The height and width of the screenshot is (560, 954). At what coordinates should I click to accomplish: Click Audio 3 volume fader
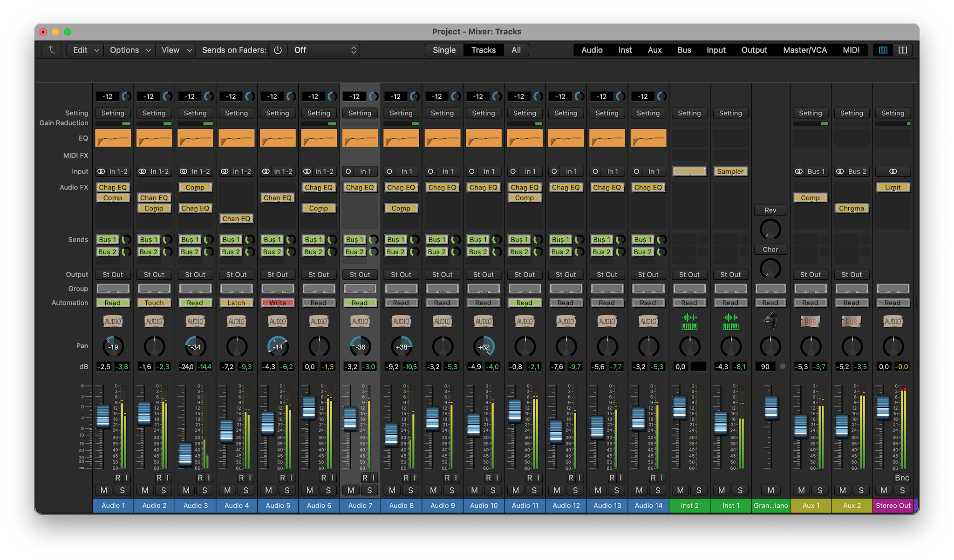185,453
